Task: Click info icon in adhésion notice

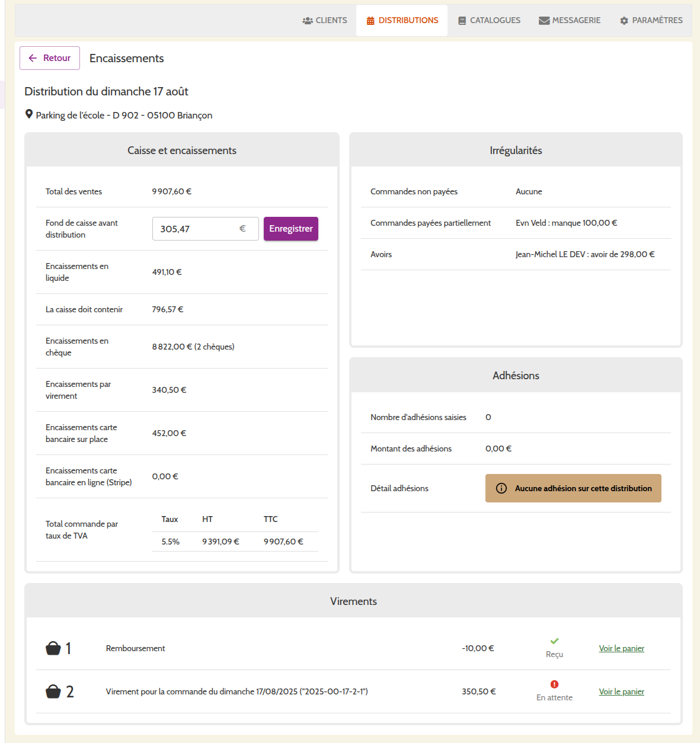Action: point(501,488)
